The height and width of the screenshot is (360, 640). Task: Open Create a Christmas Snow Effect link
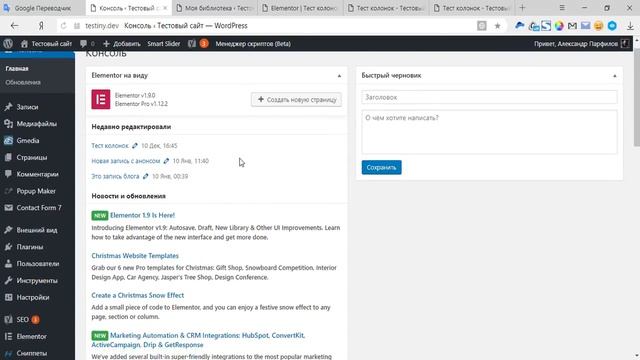[138, 295]
